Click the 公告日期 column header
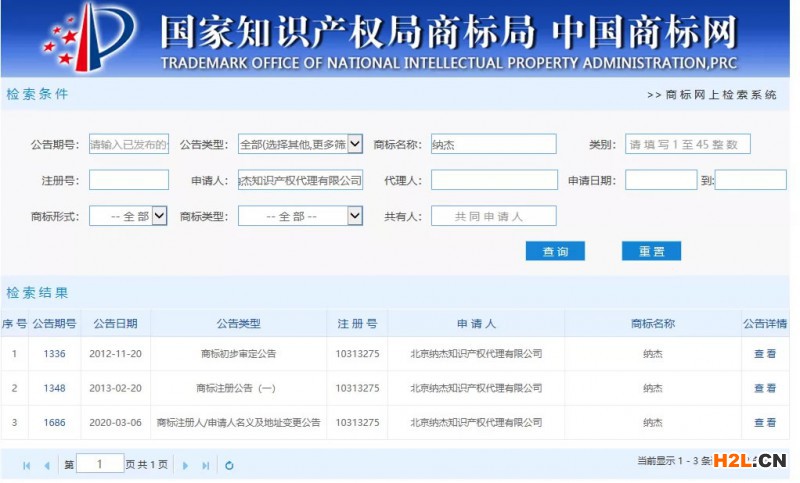 [115, 323]
